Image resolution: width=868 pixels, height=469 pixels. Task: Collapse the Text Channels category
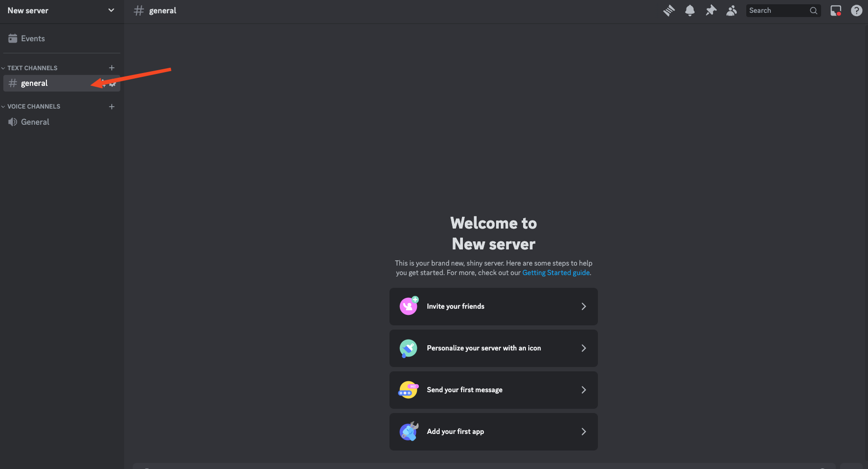pyautogui.click(x=32, y=68)
